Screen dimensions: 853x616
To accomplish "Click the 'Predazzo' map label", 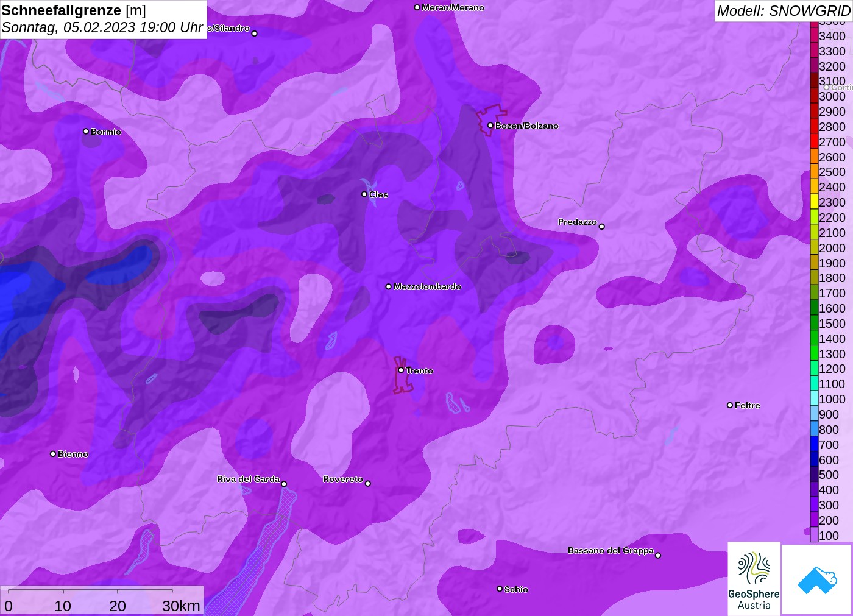I will click(578, 222).
